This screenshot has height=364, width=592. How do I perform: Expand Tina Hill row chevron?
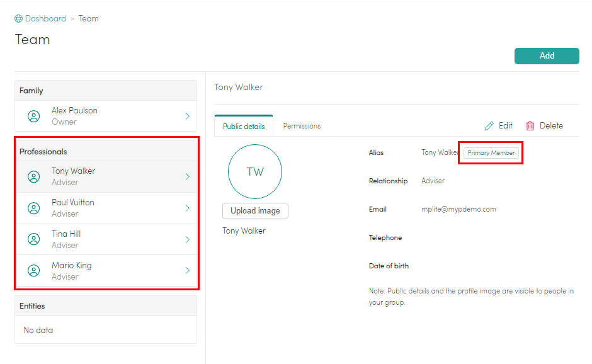pyautogui.click(x=187, y=240)
